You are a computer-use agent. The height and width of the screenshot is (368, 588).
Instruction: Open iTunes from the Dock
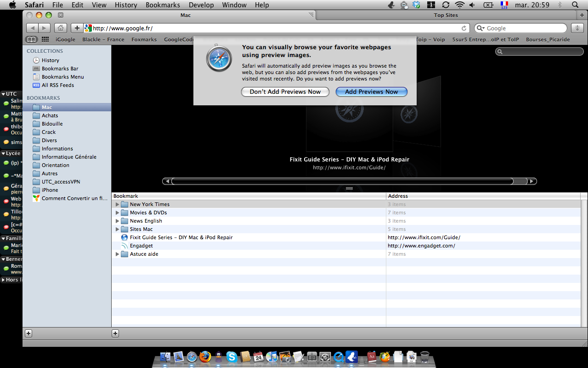click(272, 356)
